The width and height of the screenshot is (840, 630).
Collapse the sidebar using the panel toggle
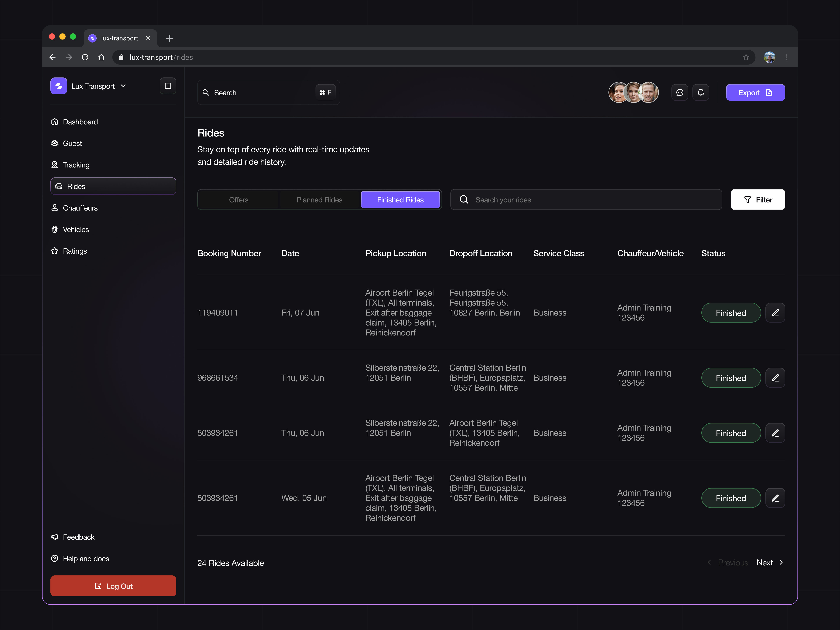tap(167, 86)
